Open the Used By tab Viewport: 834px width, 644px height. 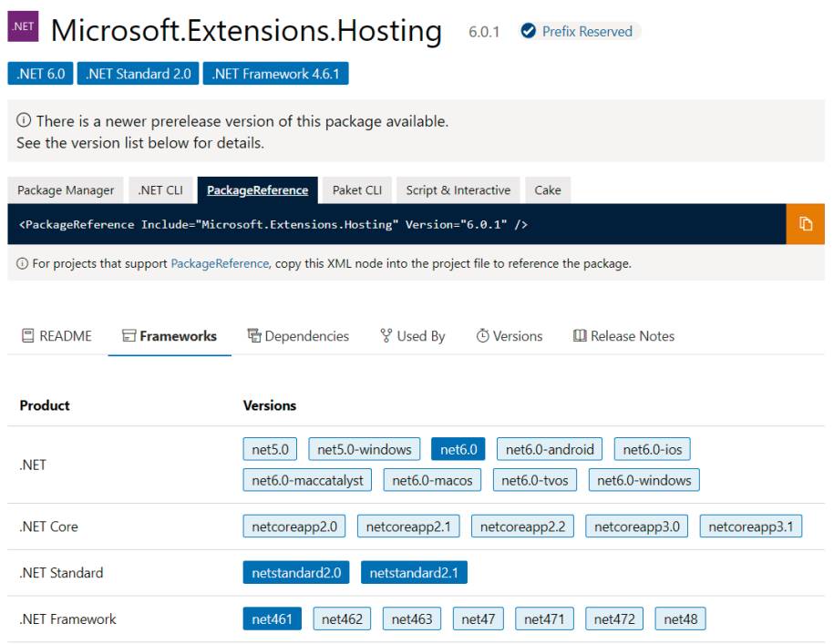(413, 336)
